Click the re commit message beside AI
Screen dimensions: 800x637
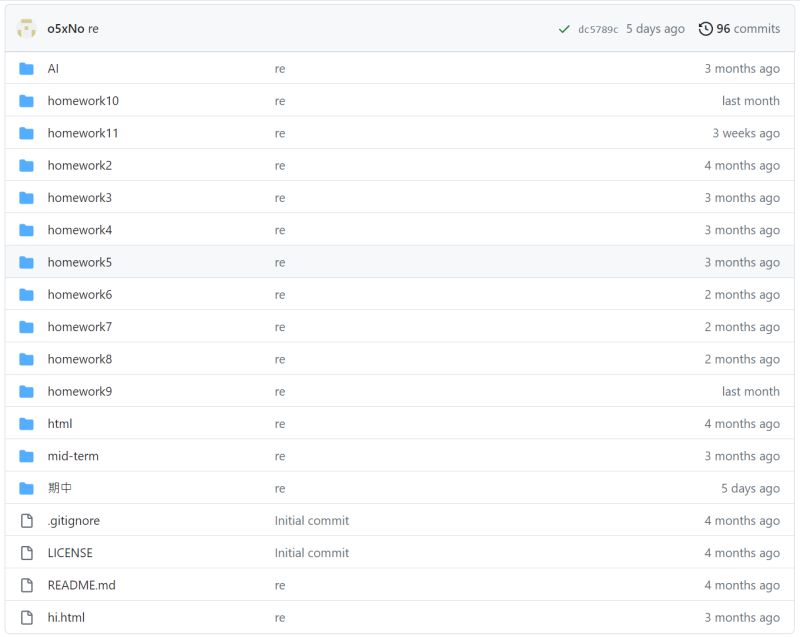pos(280,68)
